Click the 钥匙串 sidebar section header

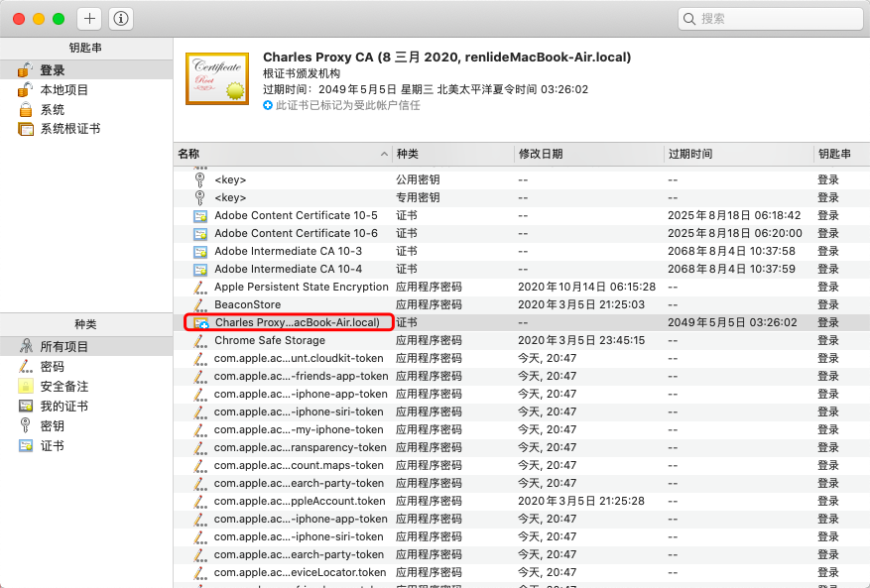click(85, 48)
